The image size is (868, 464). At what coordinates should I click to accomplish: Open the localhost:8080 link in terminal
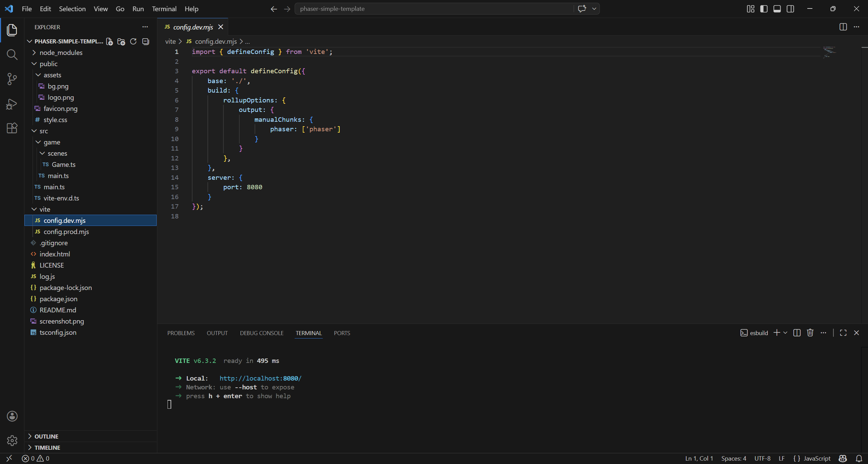(x=260, y=378)
